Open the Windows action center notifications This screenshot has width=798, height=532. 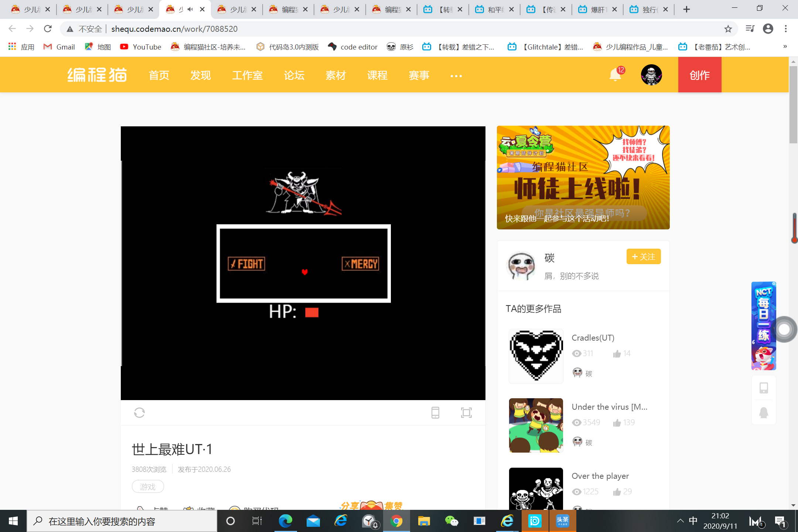click(781, 521)
